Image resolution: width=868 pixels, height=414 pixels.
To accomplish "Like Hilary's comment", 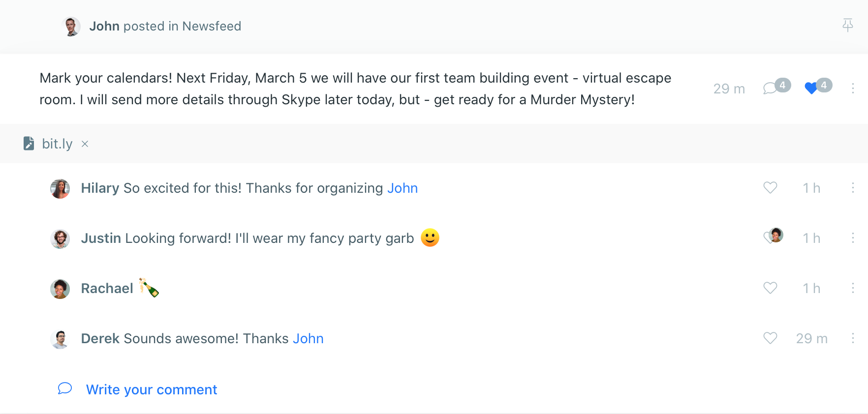I will 770,188.
